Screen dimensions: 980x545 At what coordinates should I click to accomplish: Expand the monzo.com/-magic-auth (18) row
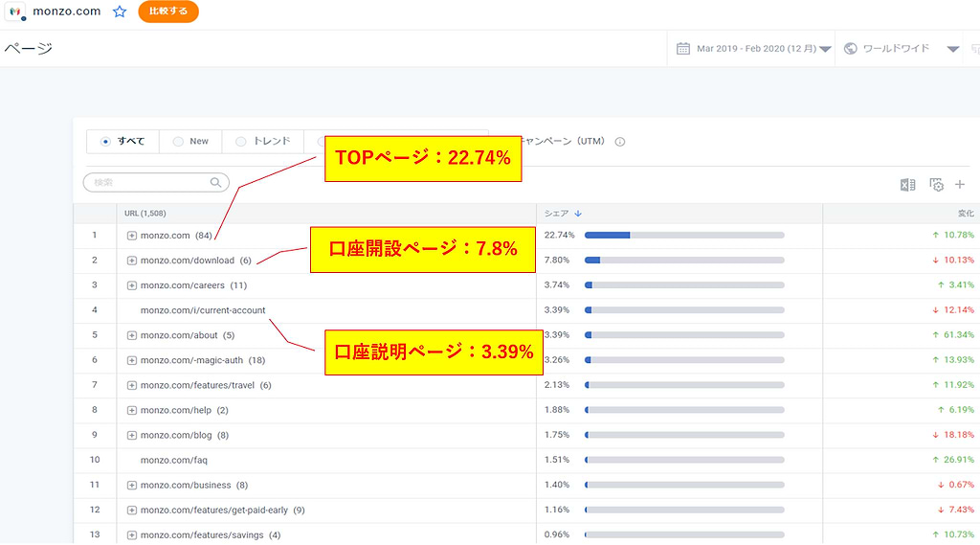point(132,360)
